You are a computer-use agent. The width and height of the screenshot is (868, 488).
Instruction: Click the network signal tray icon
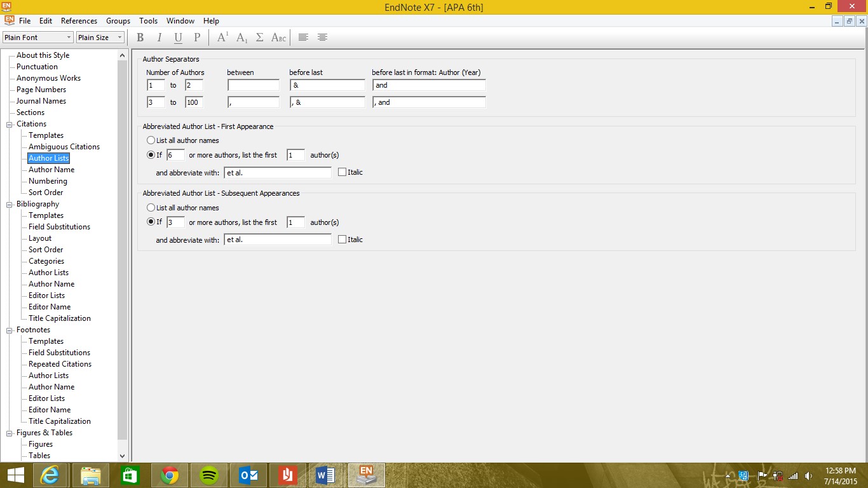point(792,476)
